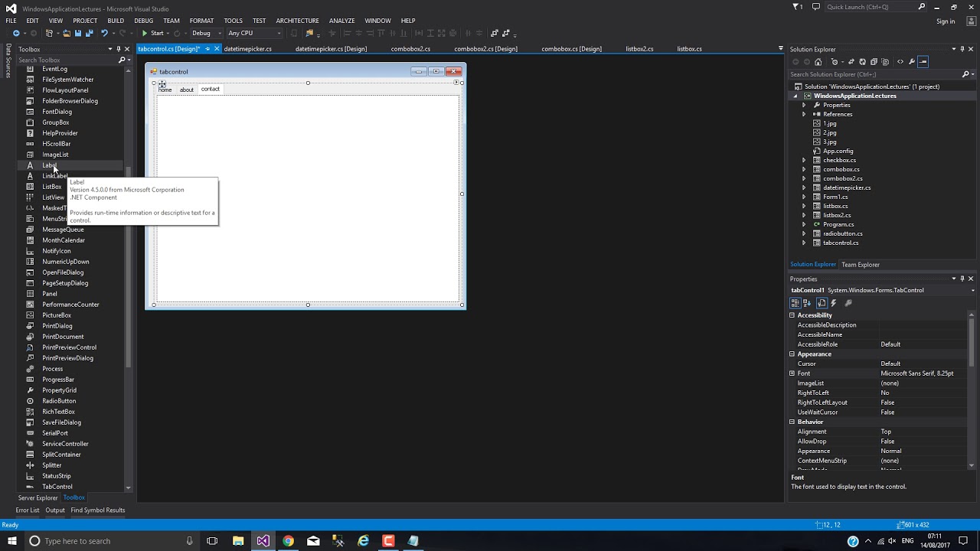Refresh the Solution Explorer
The height and width of the screenshot is (551, 980).
point(862,62)
